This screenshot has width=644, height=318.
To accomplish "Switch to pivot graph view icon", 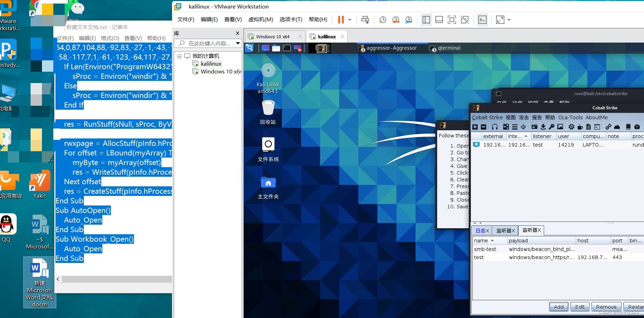I will tap(506, 127).
